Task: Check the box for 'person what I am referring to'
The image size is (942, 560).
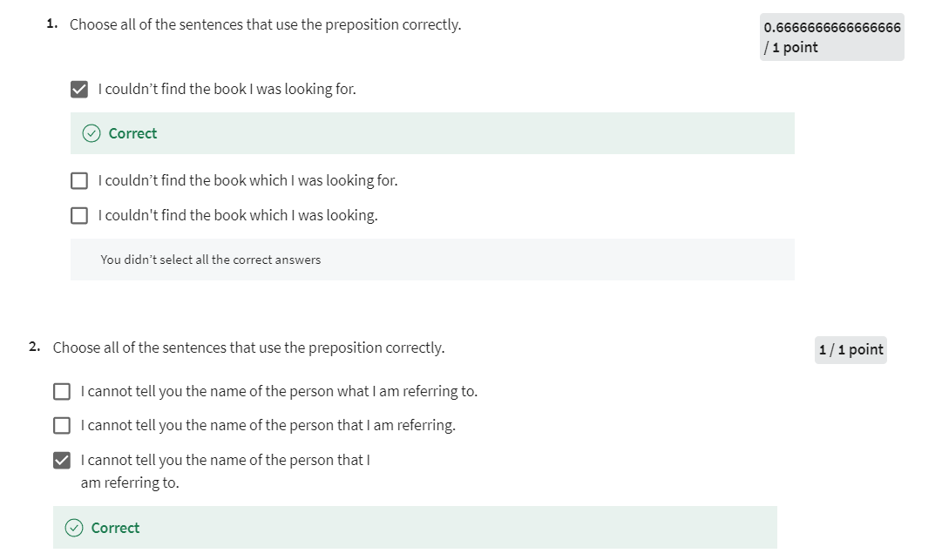Action: tap(62, 391)
